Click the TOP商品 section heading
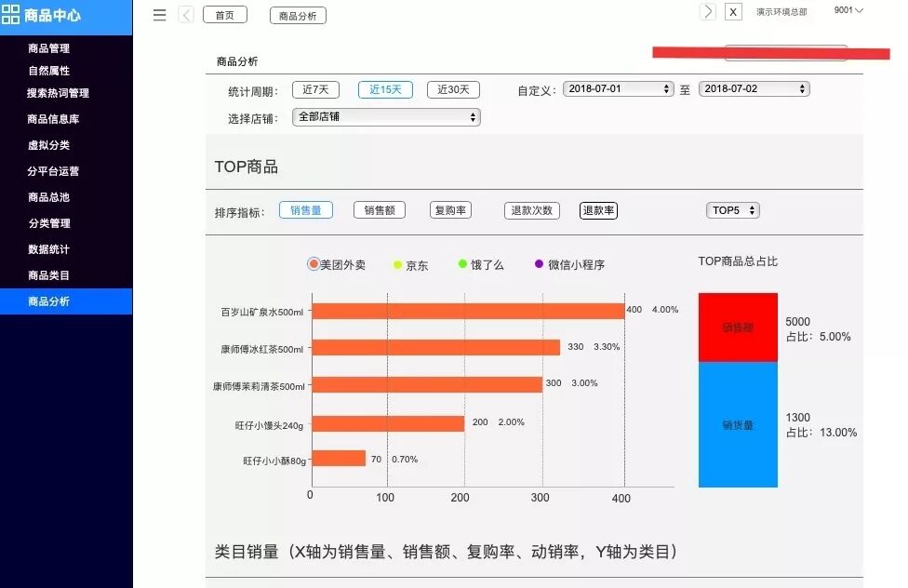 (x=247, y=167)
